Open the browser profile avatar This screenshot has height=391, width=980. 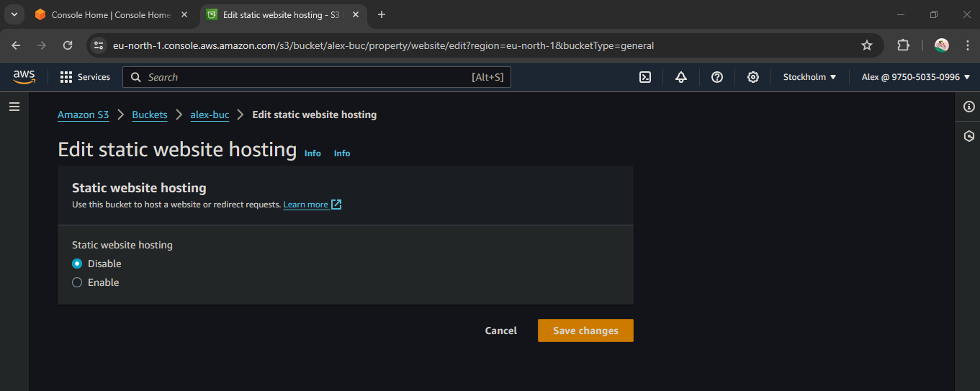click(942, 45)
